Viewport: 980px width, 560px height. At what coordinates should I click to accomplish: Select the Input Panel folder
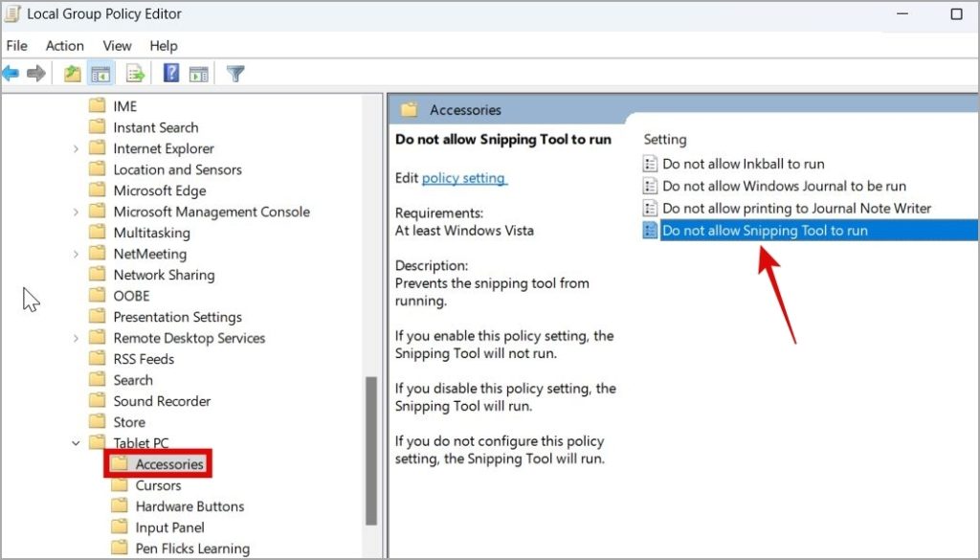point(170,527)
